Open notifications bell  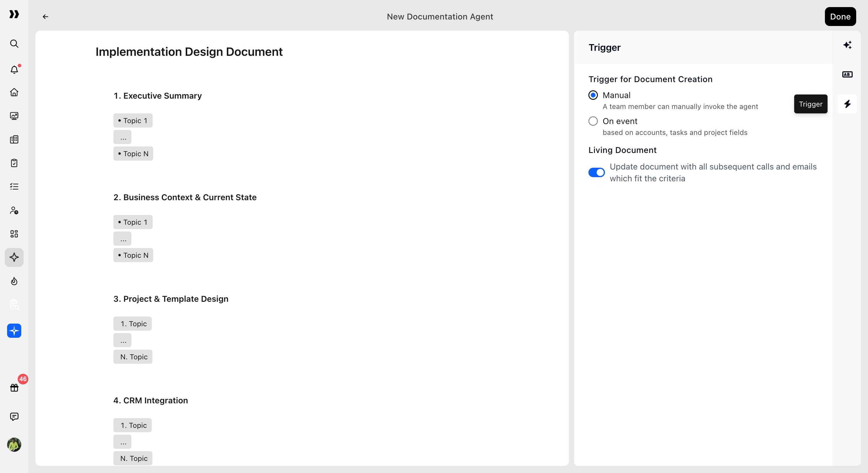coord(14,69)
